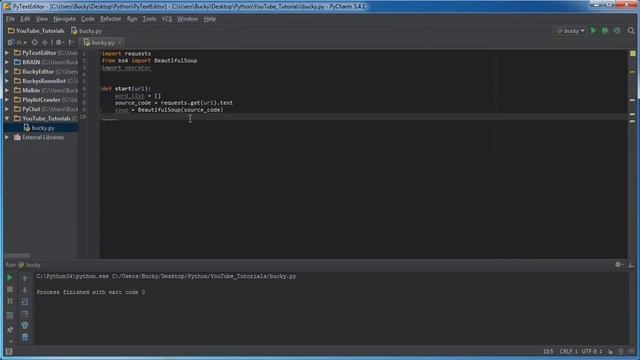Expand the Malkin folder
Viewport: 640px width, 360px height.
pos(7,90)
